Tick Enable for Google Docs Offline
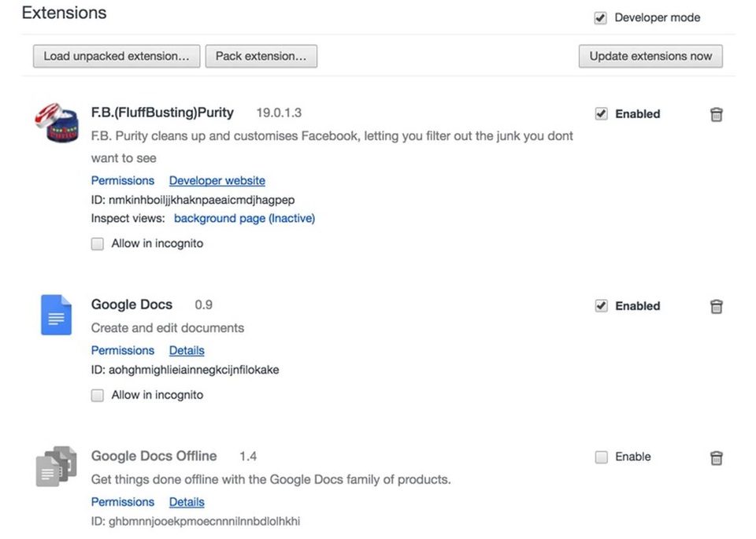The height and width of the screenshot is (539, 756). point(601,456)
